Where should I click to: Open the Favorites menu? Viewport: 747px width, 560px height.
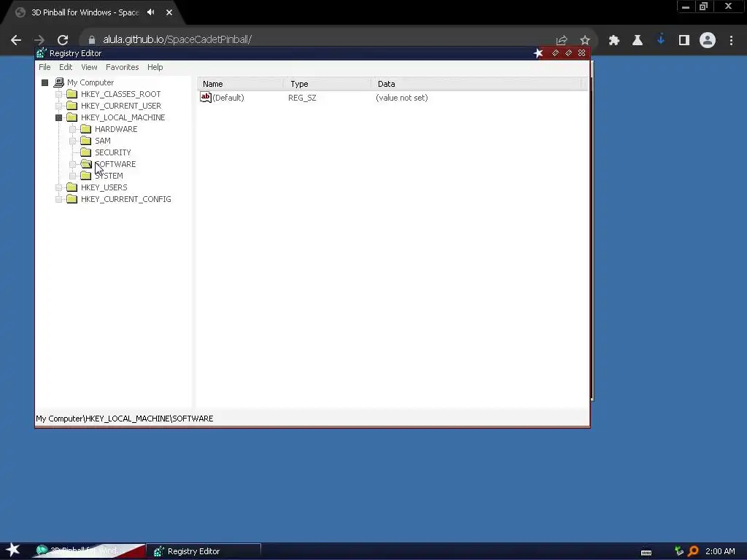122,67
